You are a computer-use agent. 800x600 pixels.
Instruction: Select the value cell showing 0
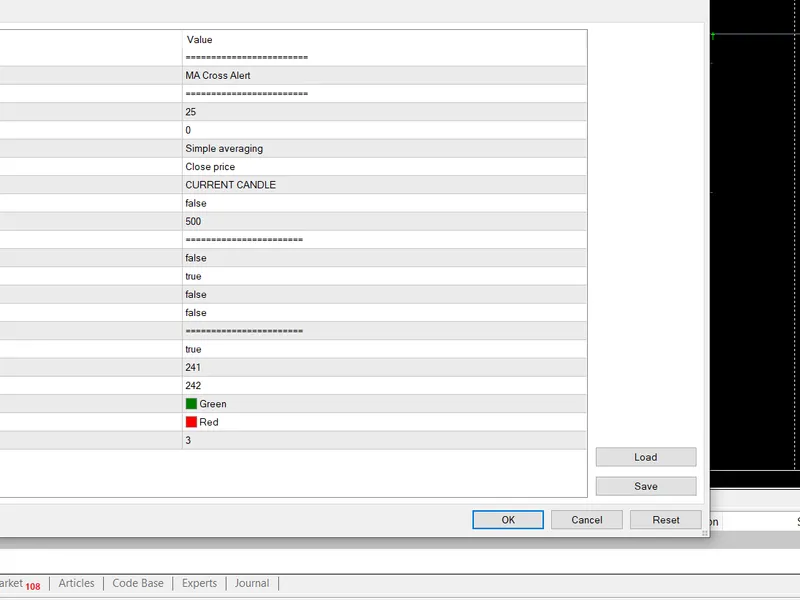(x=384, y=130)
